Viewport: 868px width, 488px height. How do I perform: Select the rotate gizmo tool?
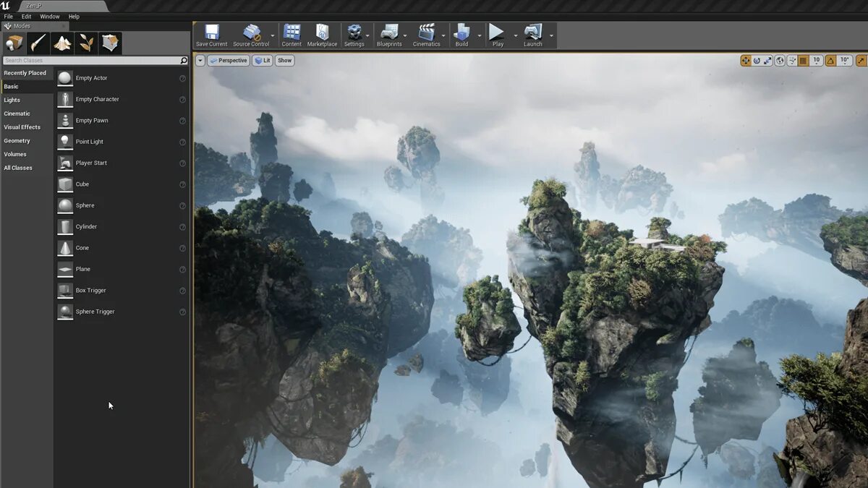point(757,61)
